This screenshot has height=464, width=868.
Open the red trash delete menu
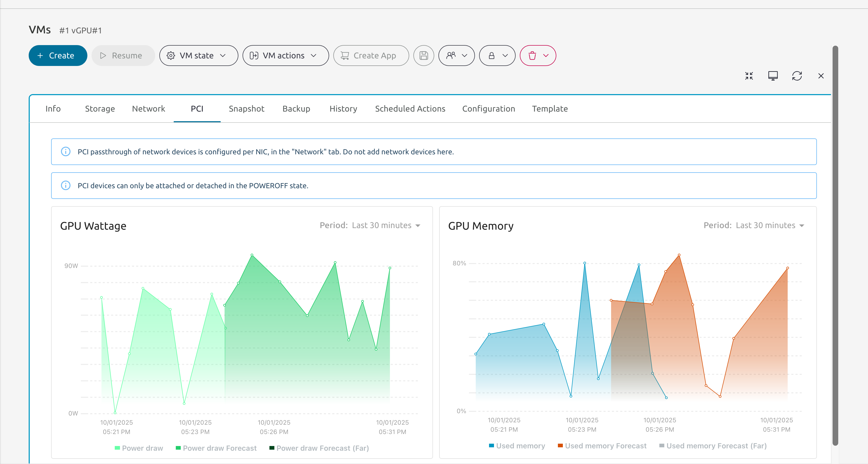[x=538, y=56]
